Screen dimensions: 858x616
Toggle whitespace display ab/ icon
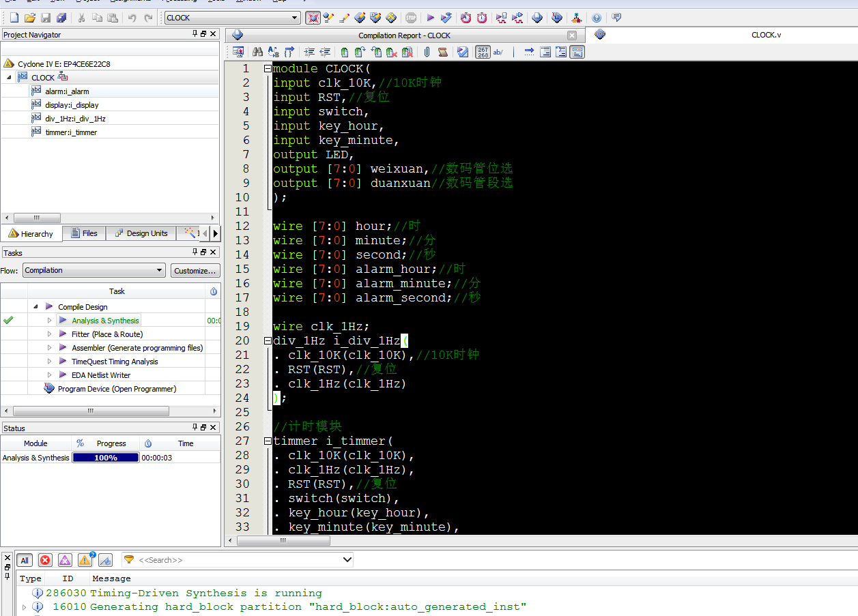click(499, 52)
